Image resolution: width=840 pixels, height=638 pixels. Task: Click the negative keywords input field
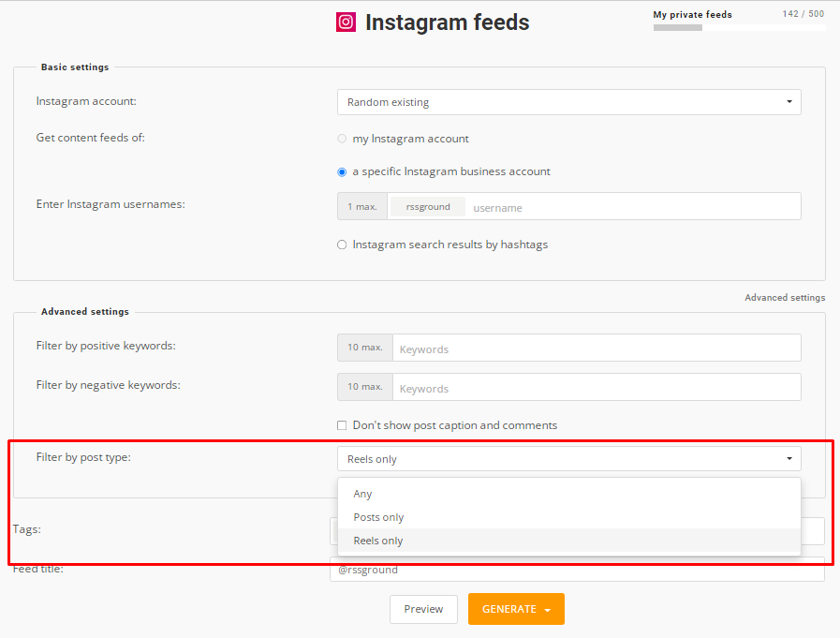[597, 387]
